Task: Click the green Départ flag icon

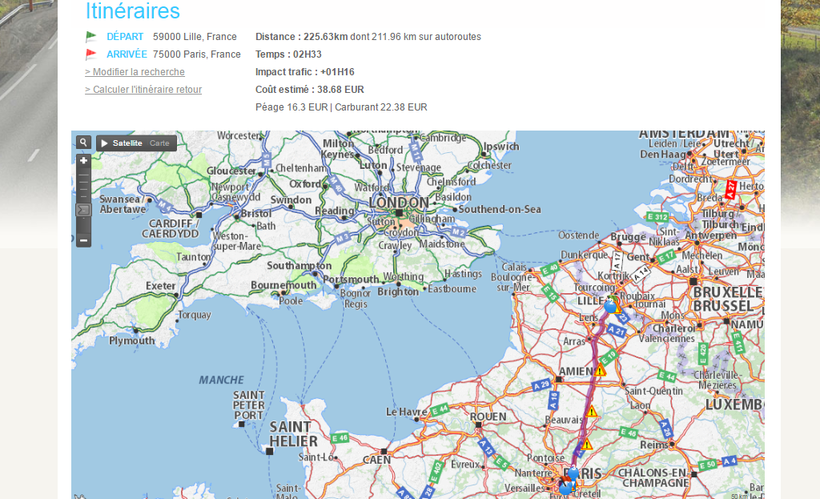Action: pyautogui.click(x=91, y=37)
